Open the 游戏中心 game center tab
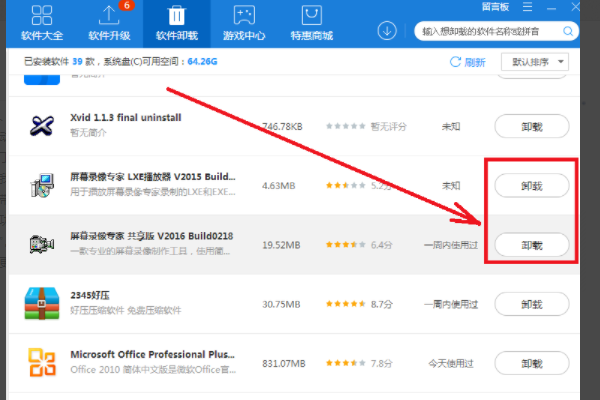The image size is (600, 400). [244, 23]
